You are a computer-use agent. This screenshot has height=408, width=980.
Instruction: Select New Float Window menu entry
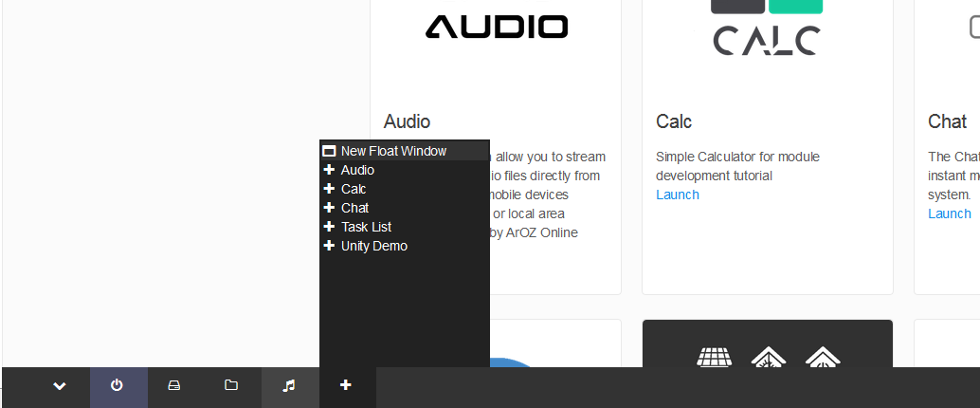tap(393, 151)
